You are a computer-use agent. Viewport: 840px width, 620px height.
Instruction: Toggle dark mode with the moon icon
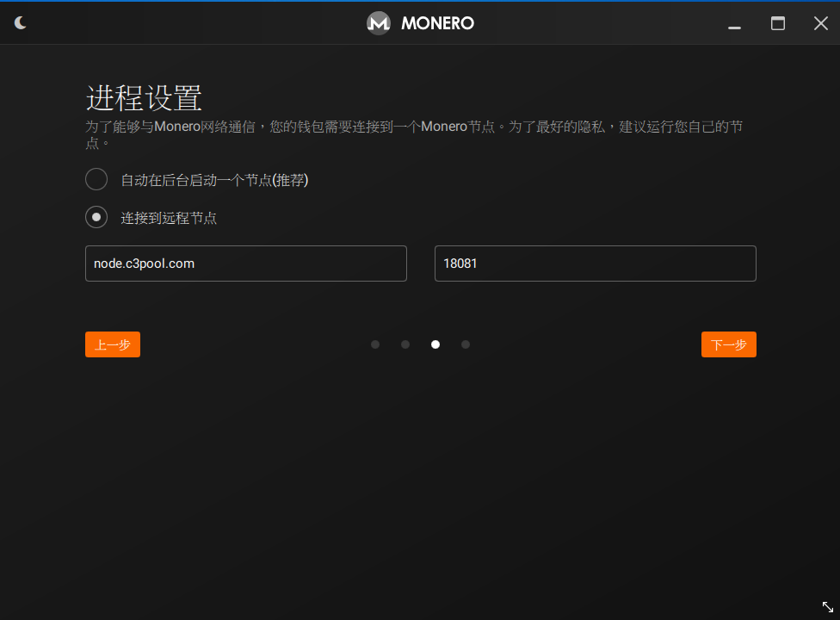pos(21,23)
